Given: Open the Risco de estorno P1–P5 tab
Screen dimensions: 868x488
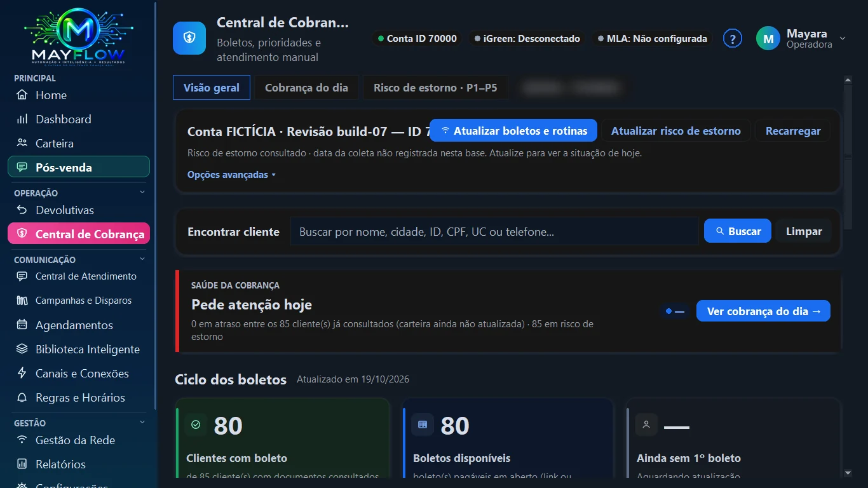Looking at the screenshot, I should 435,88.
